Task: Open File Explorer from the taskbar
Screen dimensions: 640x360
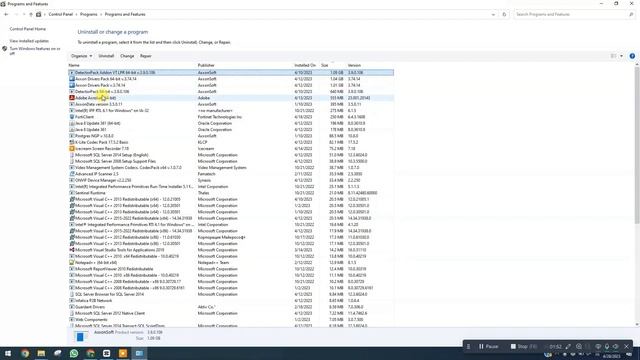Action: (x=41, y=353)
